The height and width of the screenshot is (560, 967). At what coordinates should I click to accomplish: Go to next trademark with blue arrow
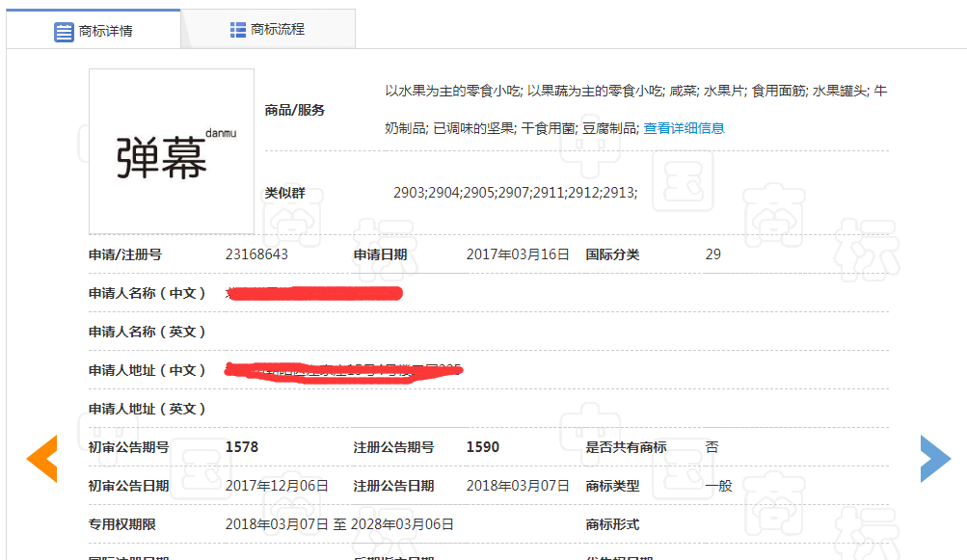[x=934, y=458]
